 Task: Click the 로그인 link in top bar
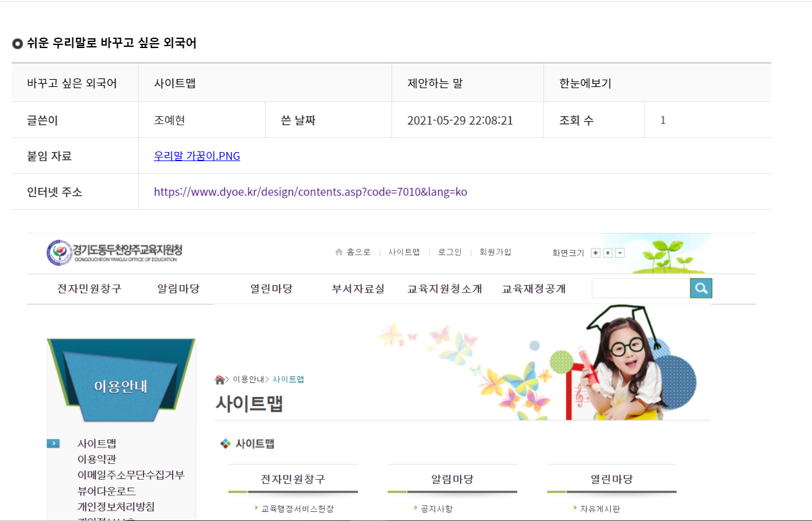point(450,252)
